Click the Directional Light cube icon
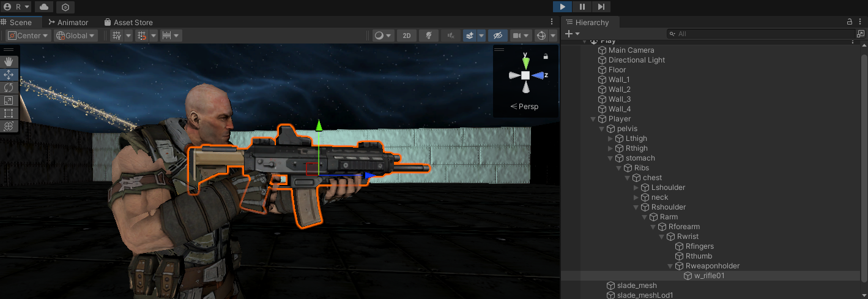The image size is (868, 299). coord(602,60)
